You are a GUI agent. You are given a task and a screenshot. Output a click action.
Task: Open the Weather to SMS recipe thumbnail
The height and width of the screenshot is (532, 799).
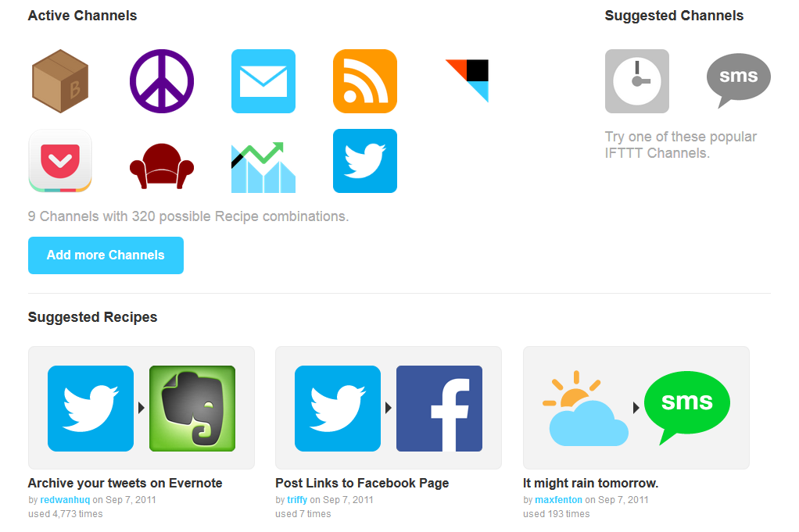pyautogui.click(x=636, y=408)
